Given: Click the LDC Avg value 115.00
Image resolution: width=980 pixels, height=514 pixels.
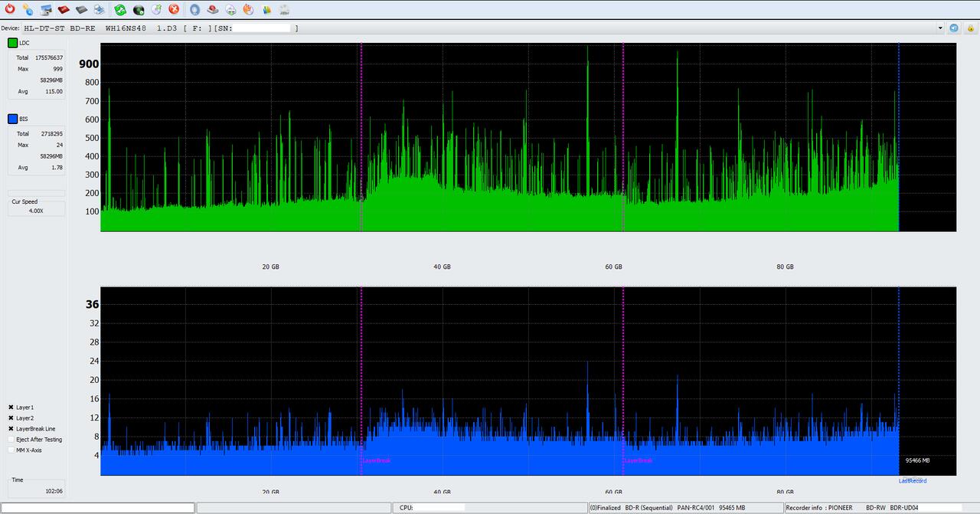Looking at the screenshot, I should tap(54, 91).
